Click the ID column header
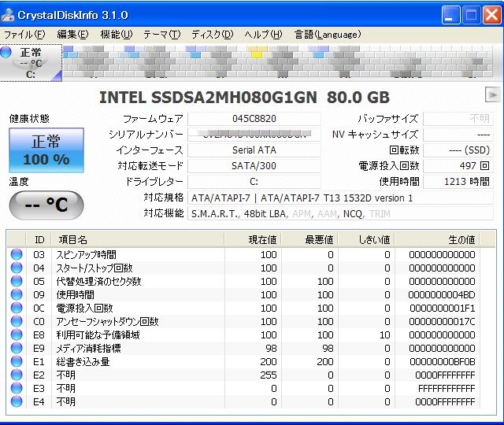The image size is (504, 425). point(39,239)
